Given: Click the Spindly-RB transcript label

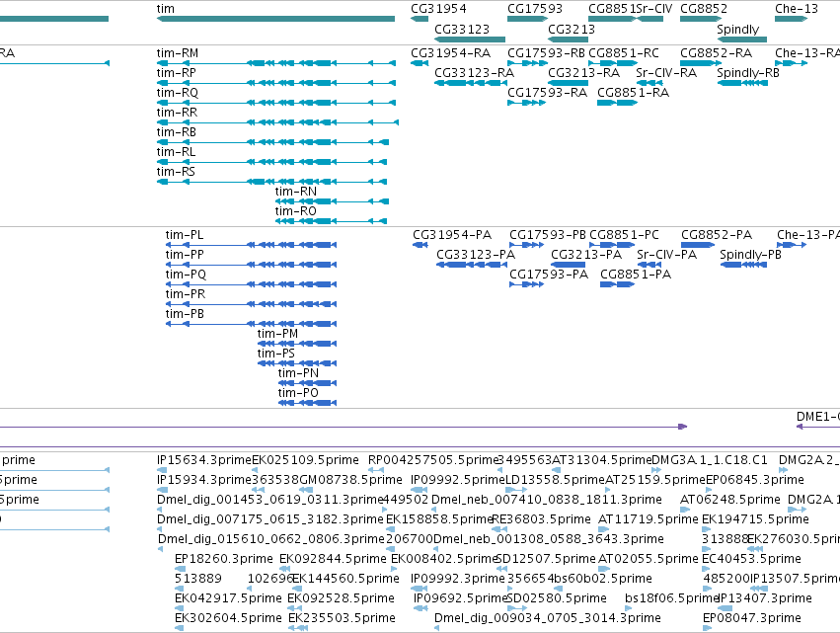Looking at the screenshot, I should pos(748,73).
